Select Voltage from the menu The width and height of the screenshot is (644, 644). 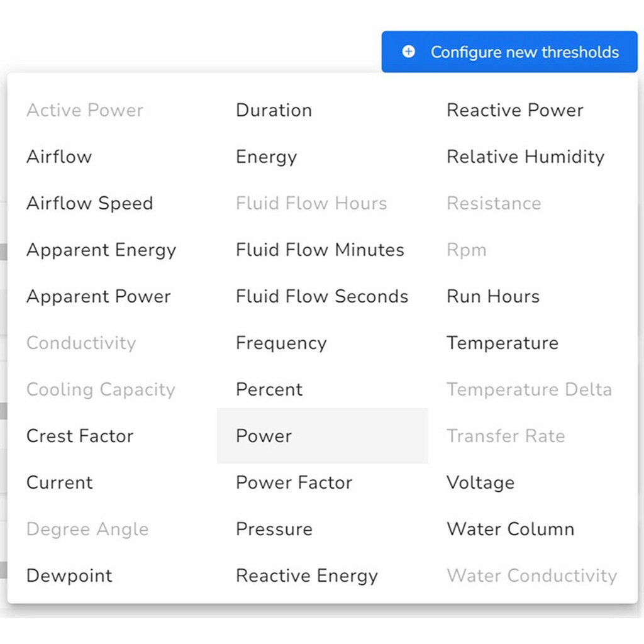tap(480, 483)
